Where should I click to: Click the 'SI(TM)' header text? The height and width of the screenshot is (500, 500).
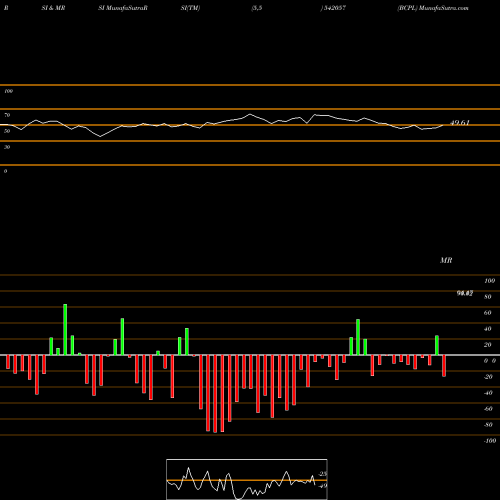pyautogui.click(x=190, y=8)
